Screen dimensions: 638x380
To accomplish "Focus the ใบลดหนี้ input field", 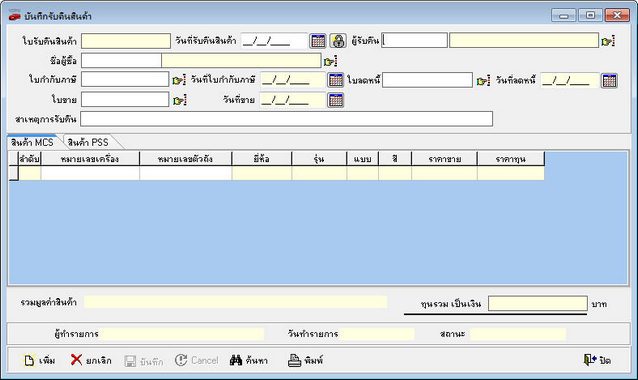I will (427, 80).
